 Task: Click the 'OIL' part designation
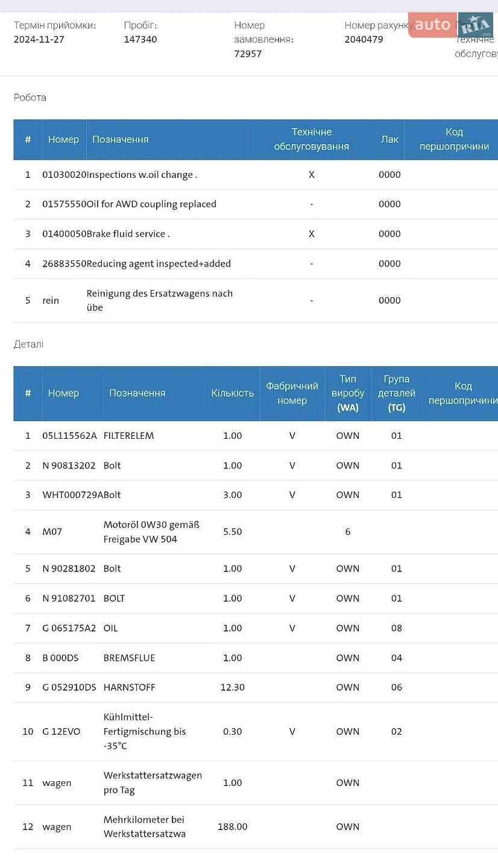tap(111, 628)
